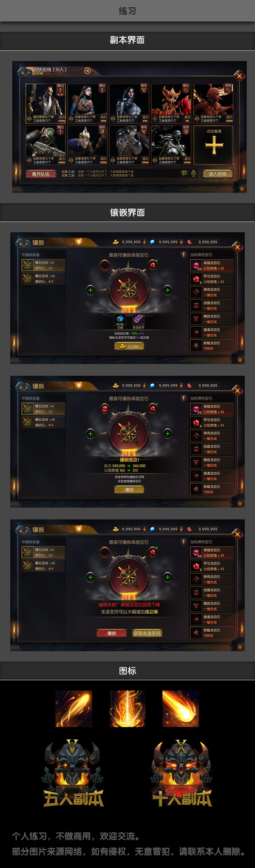
Task: Click the 进入地城 enter dungeon button
Action: [218, 173]
